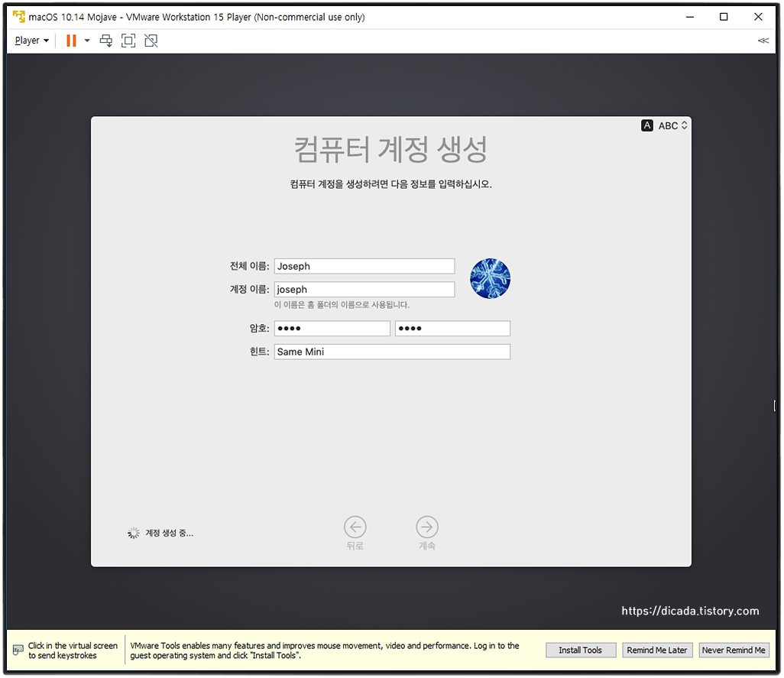Maximize the VMware Player window

[x=724, y=17]
